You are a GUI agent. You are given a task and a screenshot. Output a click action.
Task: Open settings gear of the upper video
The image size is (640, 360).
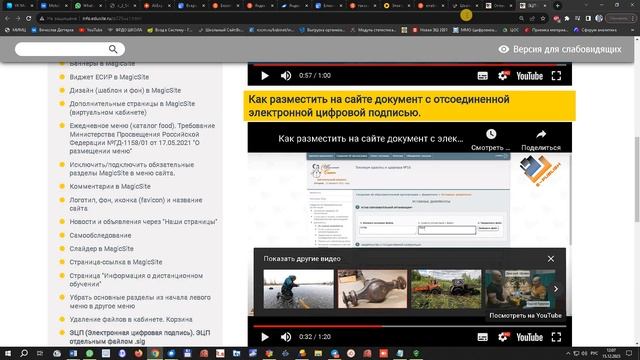point(503,76)
